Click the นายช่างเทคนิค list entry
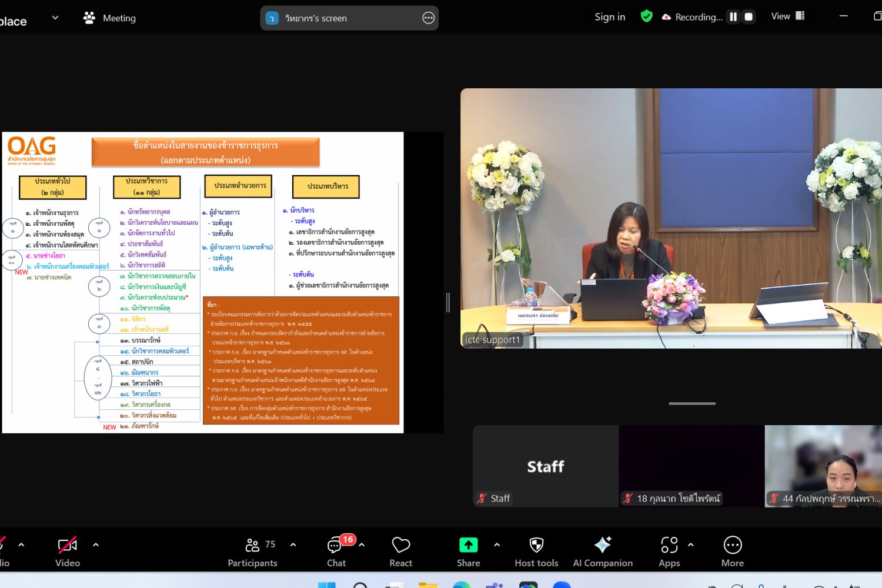The width and height of the screenshot is (882, 588). tap(49, 277)
